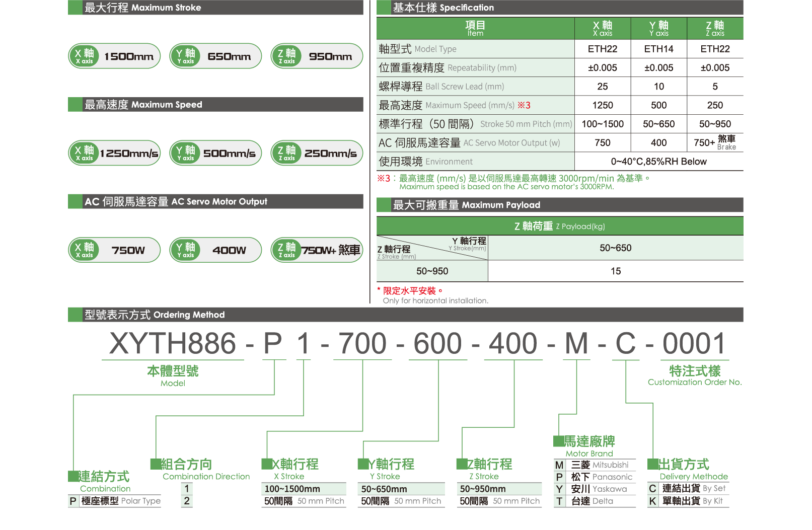This screenshot has width=812, height=530.
Task: Click the Z axis badge beside 950mm
Action: (286, 56)
